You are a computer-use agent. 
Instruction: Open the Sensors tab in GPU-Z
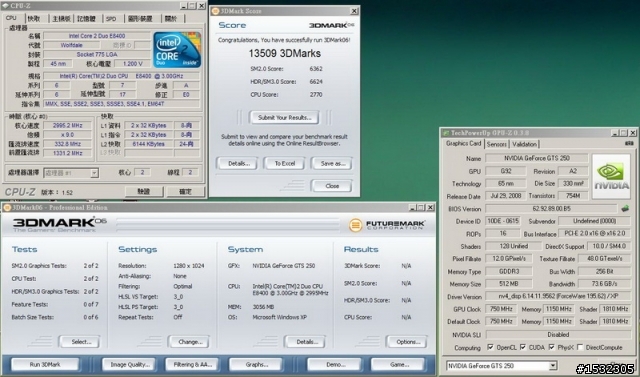(497, 144)
